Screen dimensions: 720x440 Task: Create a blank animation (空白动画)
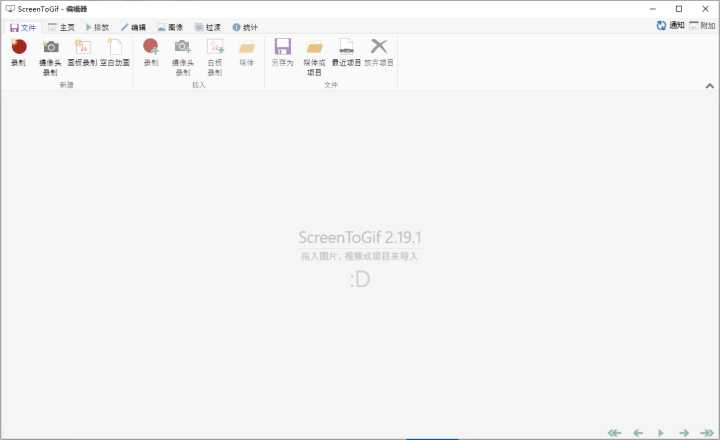point(115,53)
